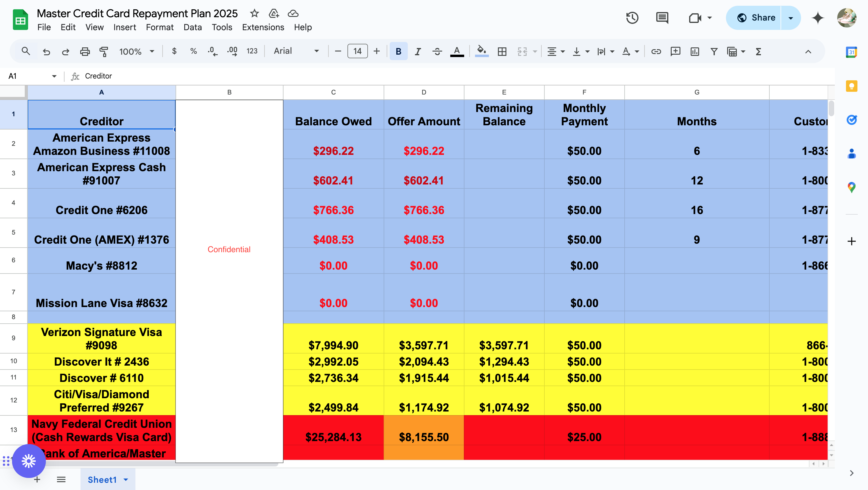Viewport: 868px width, 490px height.
Task: Open Sheet1 tab options arrow
Action: (x=126, y=479)
